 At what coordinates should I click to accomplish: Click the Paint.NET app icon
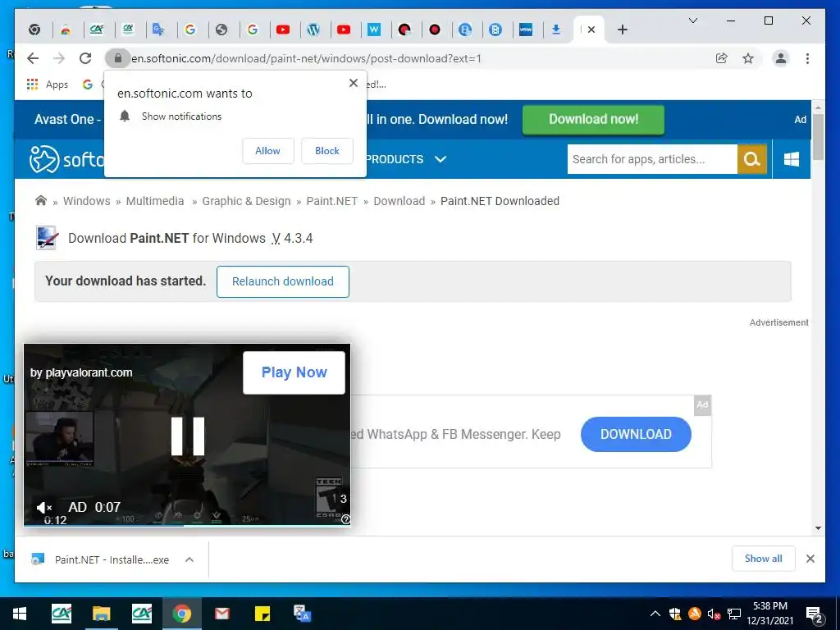tap(47, 238)
